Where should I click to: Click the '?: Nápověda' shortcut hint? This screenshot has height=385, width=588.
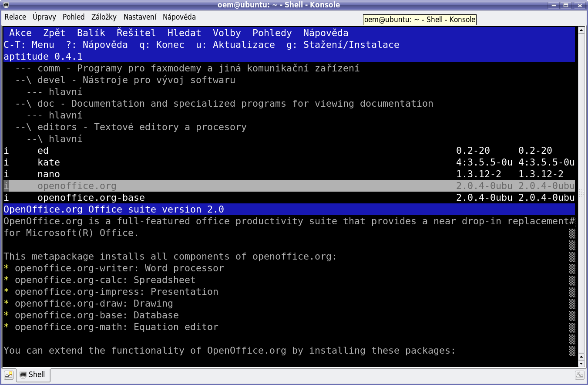tap(97, 45)
